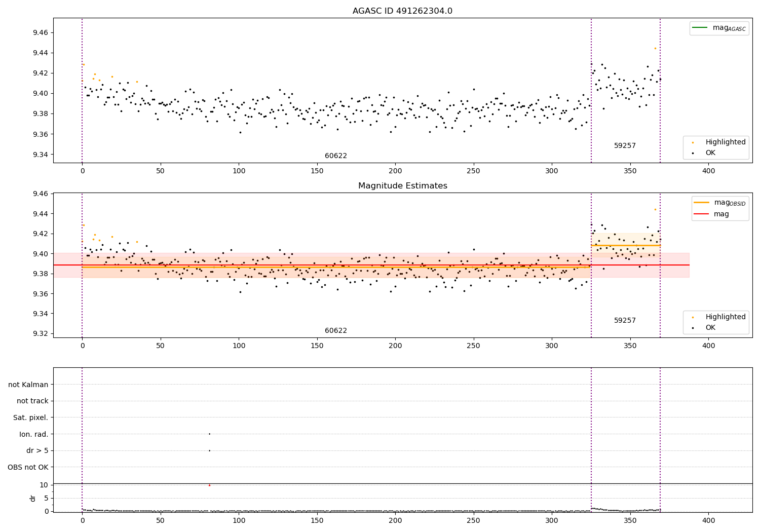Click OK legend entry in Magnitude Estimates plot
Viewport: 760px width, 532px height.
pyautogui.click(x=704, y=328)
